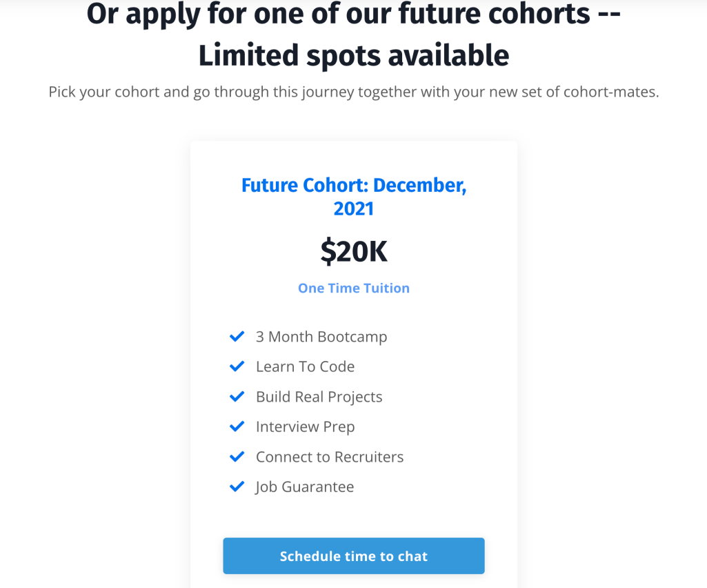Viewport: 707px width, 588px height.
Task: Click the $20K price text
Action: pyautogui.click(x=353, y=253)
